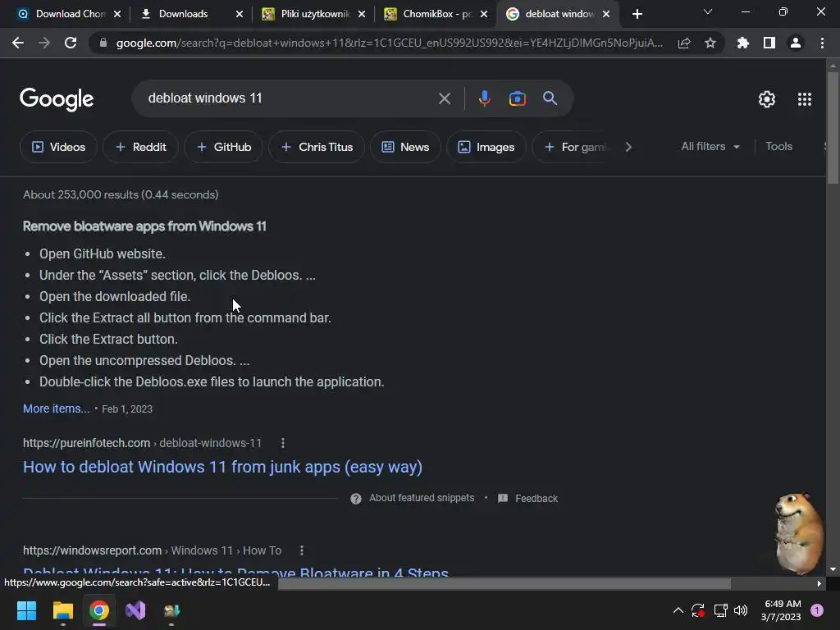Close the ChomikBox tab

[484, 14]
